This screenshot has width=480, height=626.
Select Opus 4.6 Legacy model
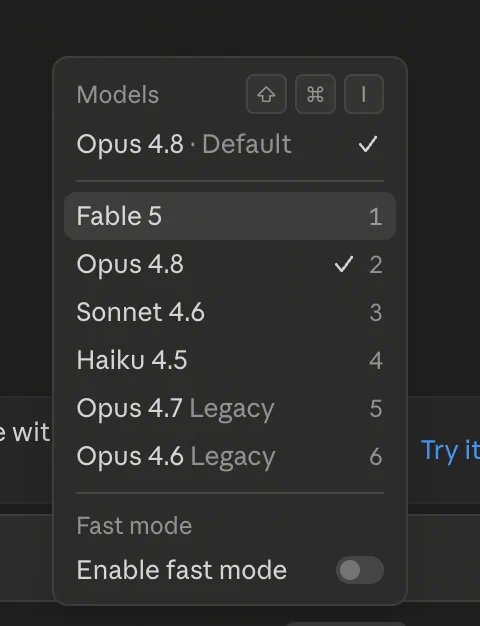point(230,456)
